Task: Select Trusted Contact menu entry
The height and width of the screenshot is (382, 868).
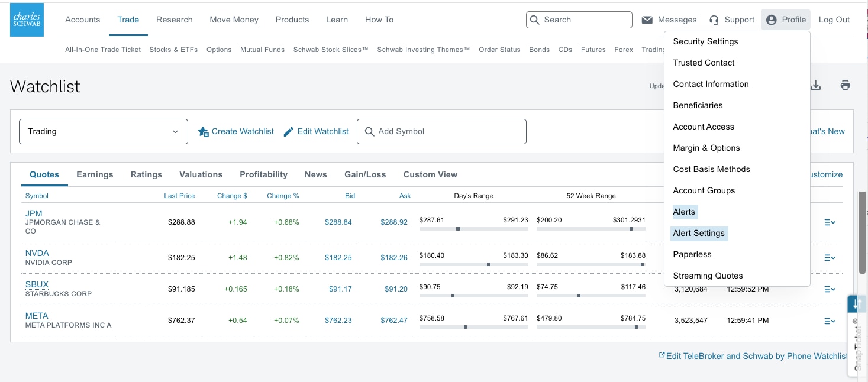Action: [704, 63]
